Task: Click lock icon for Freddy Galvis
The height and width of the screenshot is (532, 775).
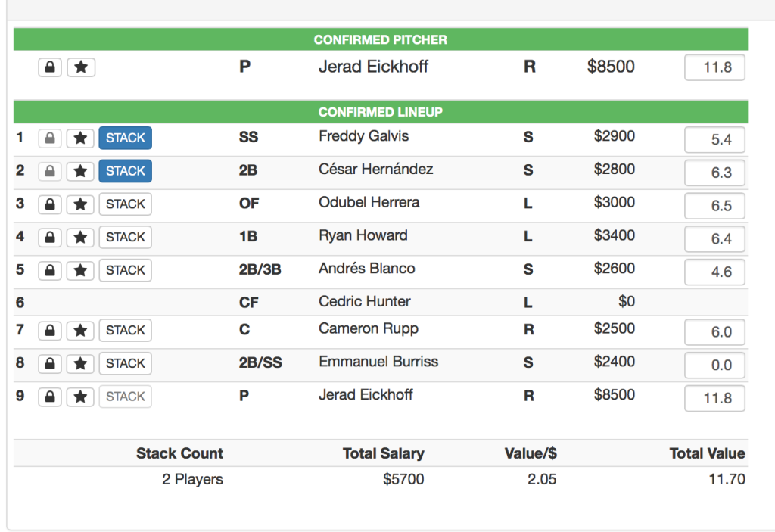Action: point(50,138)
